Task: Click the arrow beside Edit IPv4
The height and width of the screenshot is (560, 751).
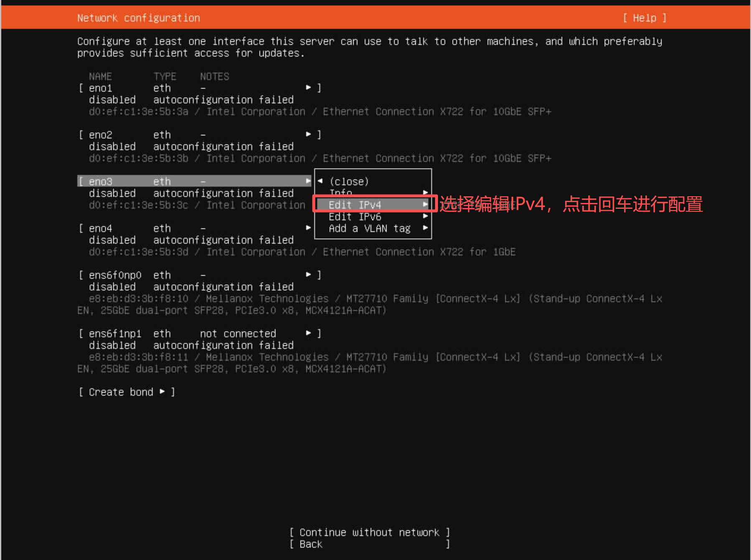Action: [x=425, y=205]
